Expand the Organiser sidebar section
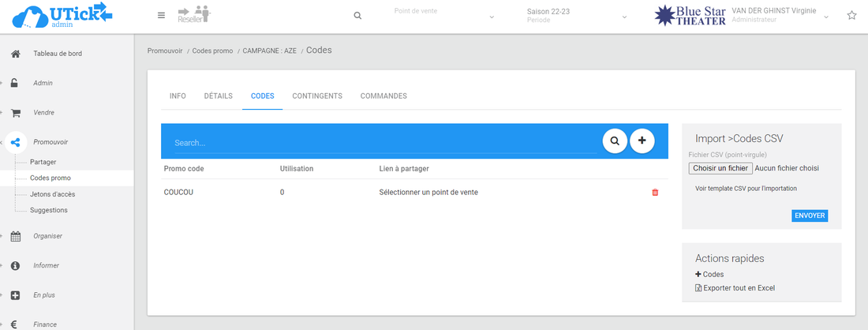 click(47, 236)
